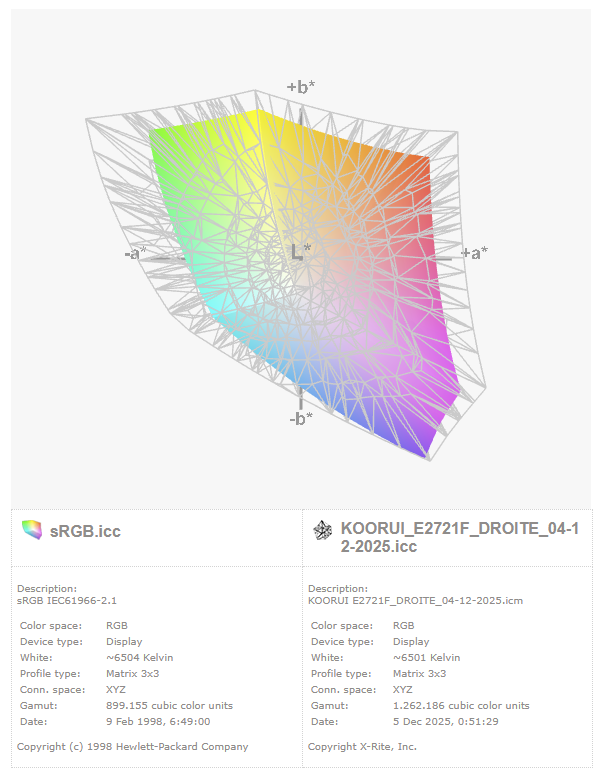Select the 899.155 cubic color units value
This screenshot has width=606, height=772.
tap(169, 705)
